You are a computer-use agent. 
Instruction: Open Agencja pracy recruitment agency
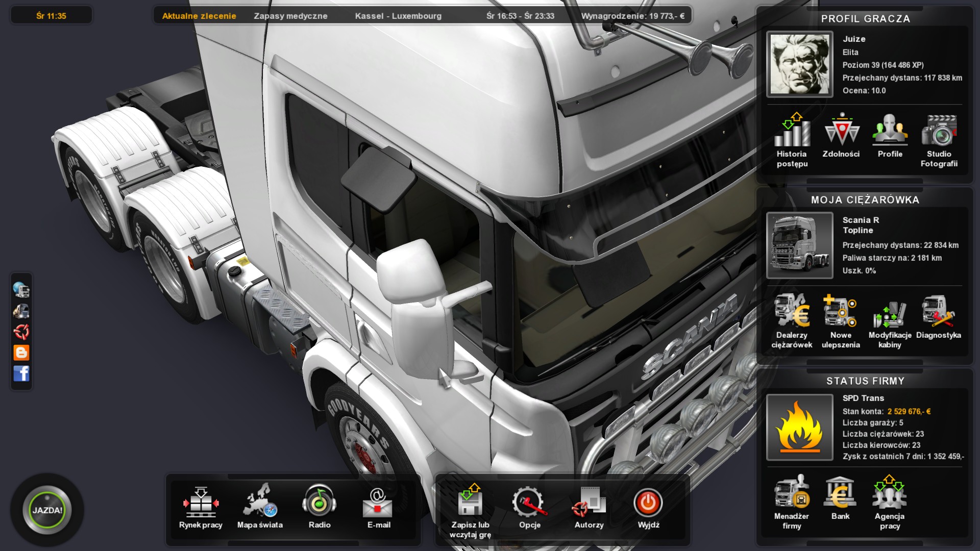(x=890, y=492)
